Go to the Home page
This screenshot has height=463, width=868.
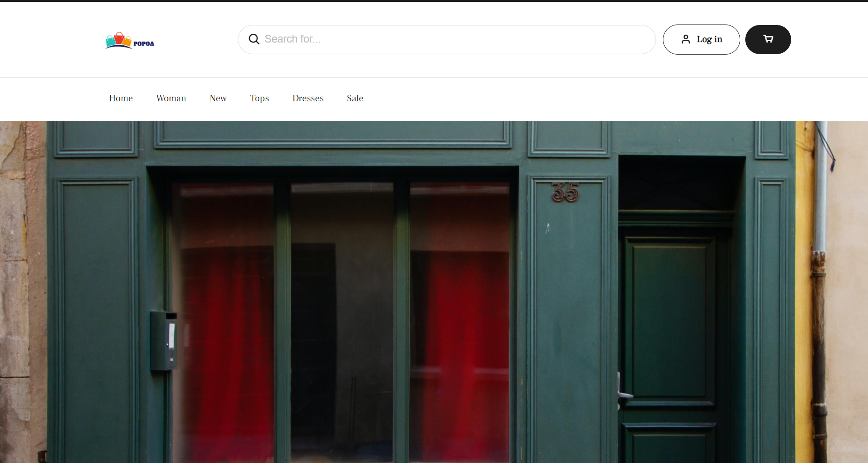click(121, 98)
